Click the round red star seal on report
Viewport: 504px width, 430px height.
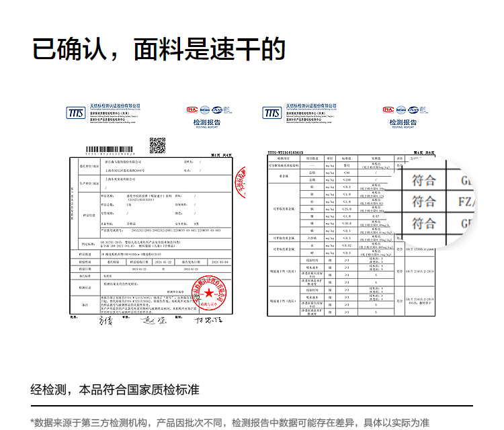tap(209, 293)
